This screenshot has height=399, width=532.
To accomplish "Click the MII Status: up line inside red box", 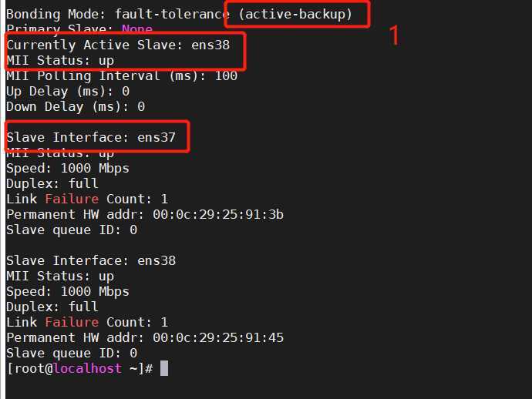I will 60,60.
